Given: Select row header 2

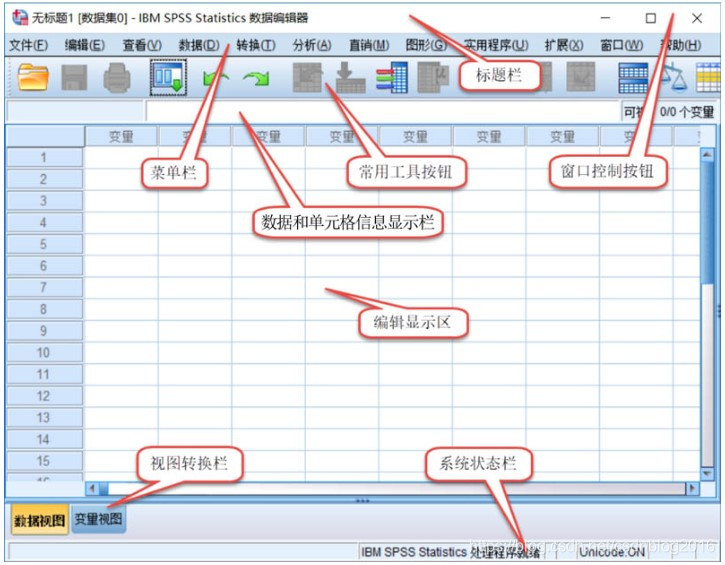Looking at the screenshot, I should [x=44, y=179].
